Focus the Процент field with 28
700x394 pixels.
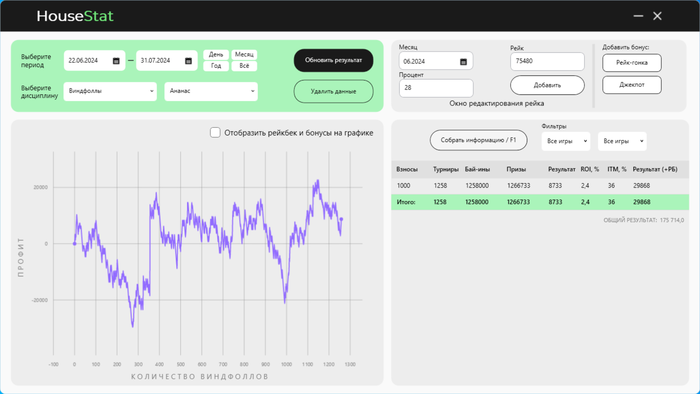tap(436, 88)
